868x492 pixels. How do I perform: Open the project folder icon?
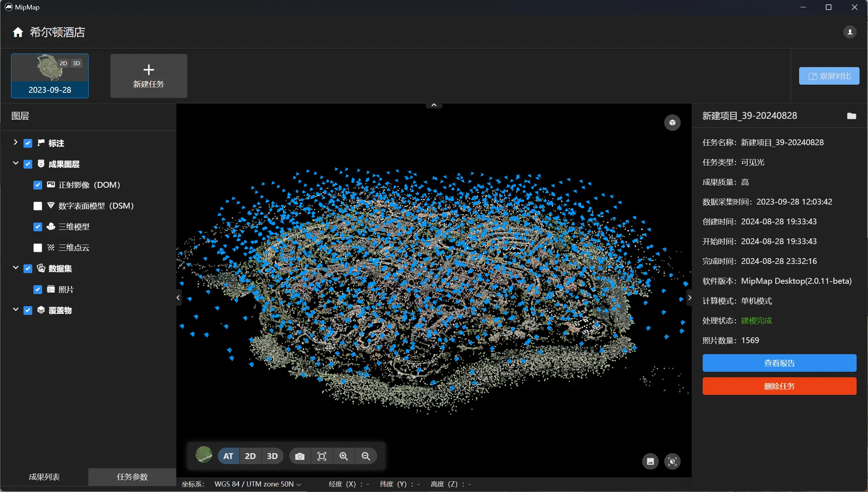click(852, 116)
